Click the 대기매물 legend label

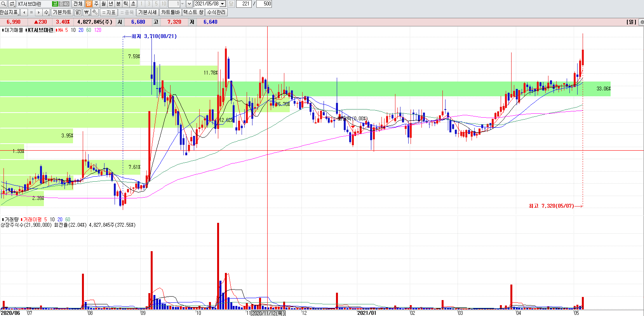pyautogui.click(x=13, y=30)
